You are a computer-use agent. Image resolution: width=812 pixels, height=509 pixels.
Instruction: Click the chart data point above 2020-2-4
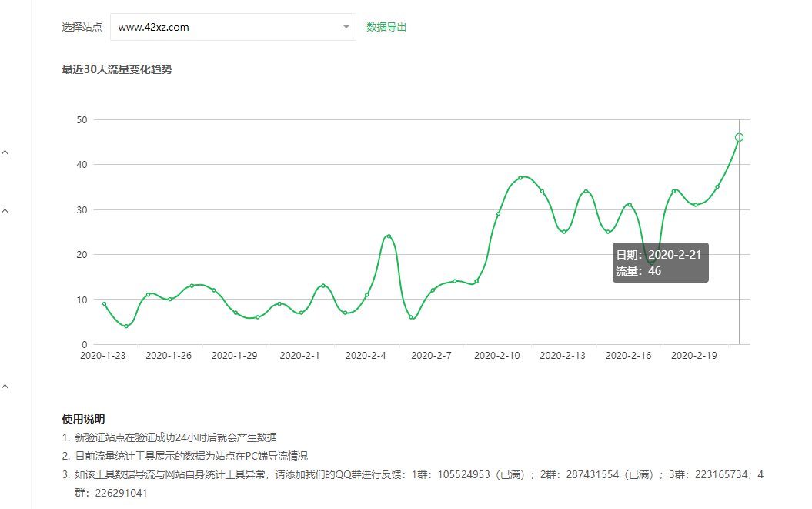pyautogui.click(x=367, y=294)
